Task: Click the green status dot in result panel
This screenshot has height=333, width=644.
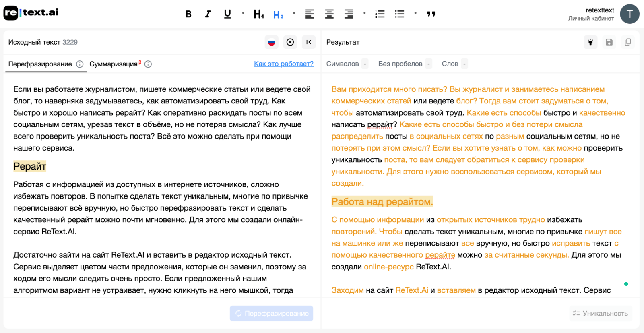Action: [626, 284]
